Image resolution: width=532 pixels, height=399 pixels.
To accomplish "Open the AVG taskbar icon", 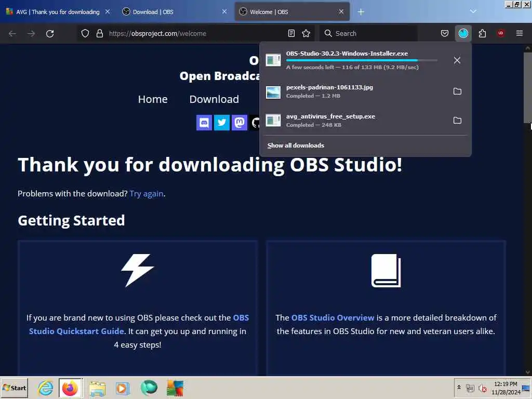I will (x=175, y=388).
